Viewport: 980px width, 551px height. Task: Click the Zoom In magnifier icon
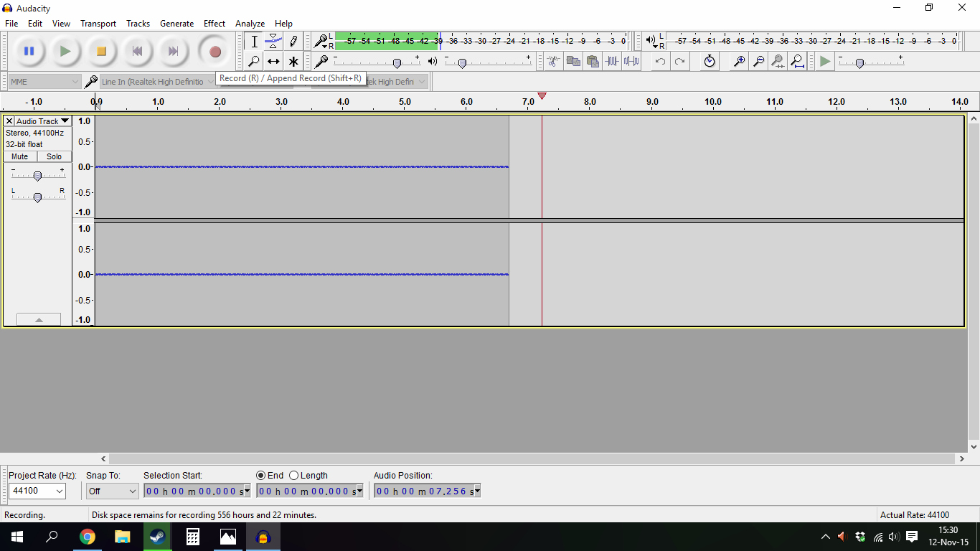[x=738, y=62]
